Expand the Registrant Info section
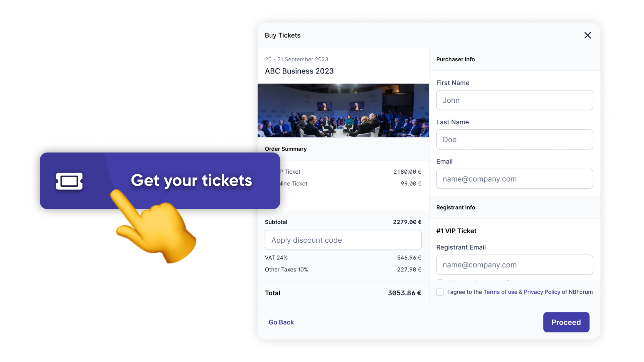The width and height of the screenshot is (644, 362). coord(455,207)
